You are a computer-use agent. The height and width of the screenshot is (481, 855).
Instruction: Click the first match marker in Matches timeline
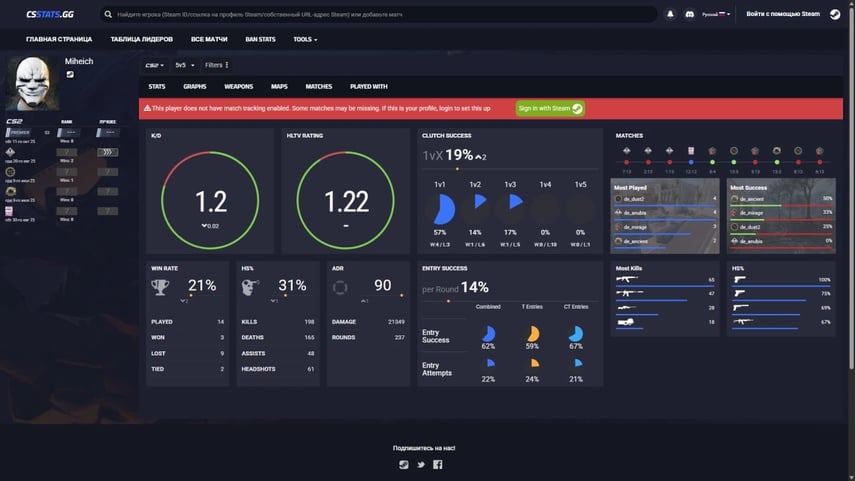tap(626, 151)
